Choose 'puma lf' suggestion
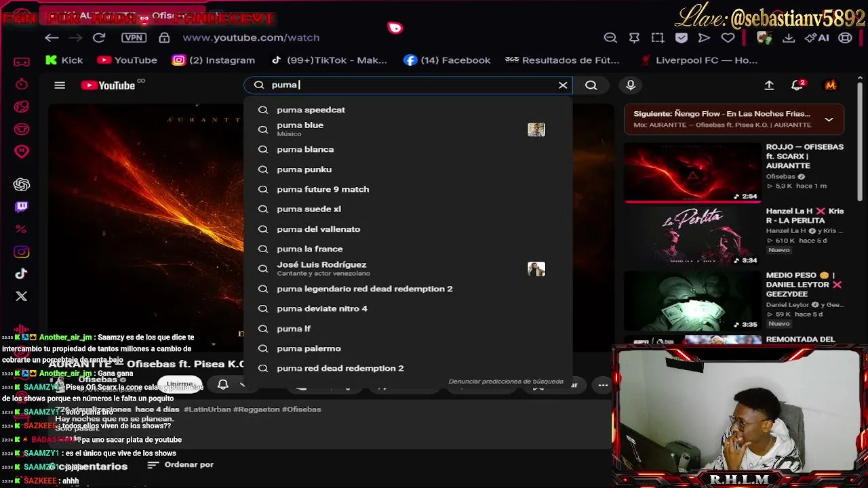Screen dimensions: 868x488 pyautogui.click(x=408, y=329)
